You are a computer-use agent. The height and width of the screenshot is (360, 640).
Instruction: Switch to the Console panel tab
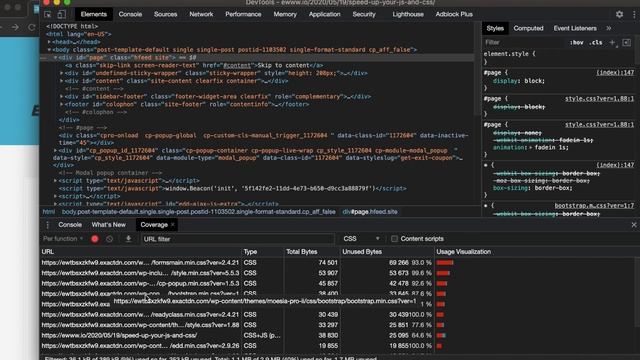click(x=130, y=14)
